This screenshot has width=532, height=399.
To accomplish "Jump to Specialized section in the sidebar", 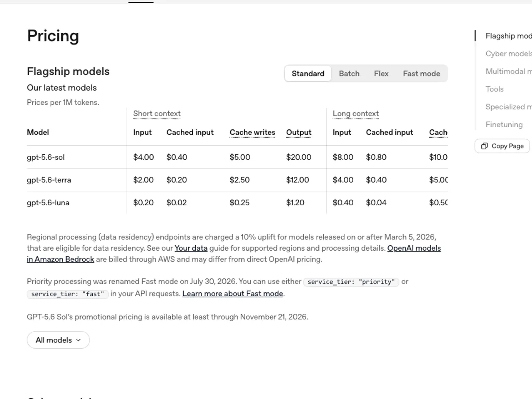I will (x=509, y=107).
